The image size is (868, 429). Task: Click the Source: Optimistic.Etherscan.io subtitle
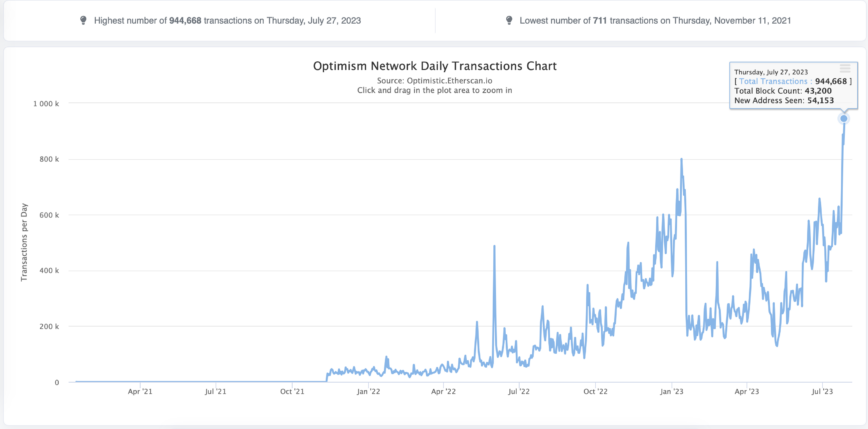pos(435,81)
